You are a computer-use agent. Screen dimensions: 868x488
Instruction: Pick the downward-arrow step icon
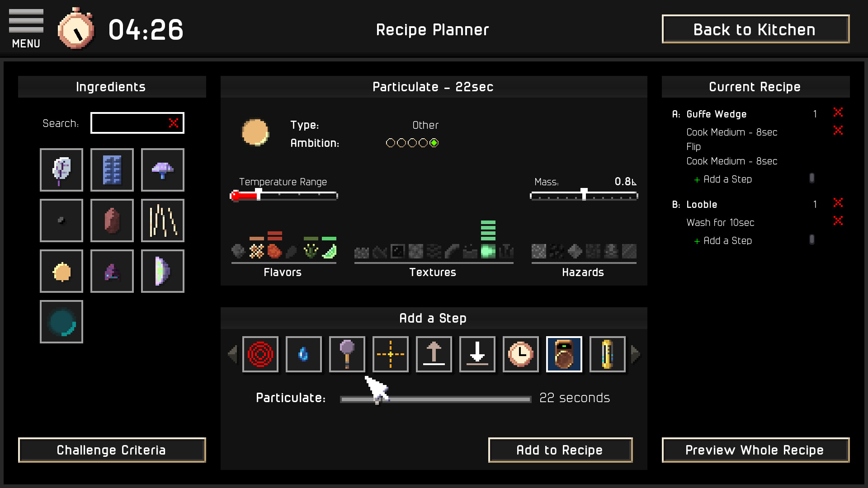[x=477, y=354]
